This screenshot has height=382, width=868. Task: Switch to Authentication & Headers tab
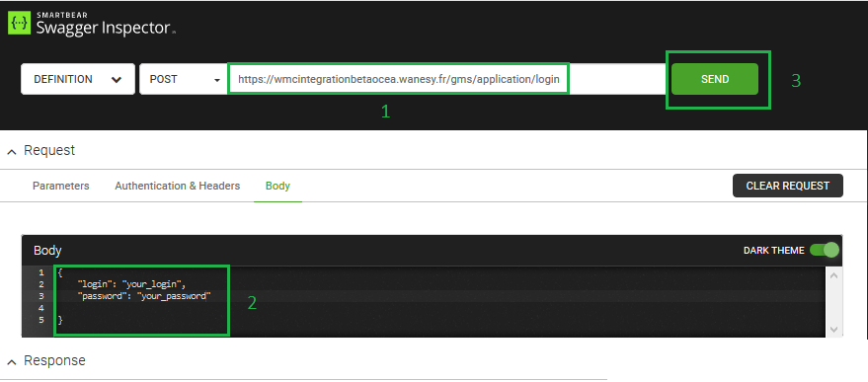point(177,186)
